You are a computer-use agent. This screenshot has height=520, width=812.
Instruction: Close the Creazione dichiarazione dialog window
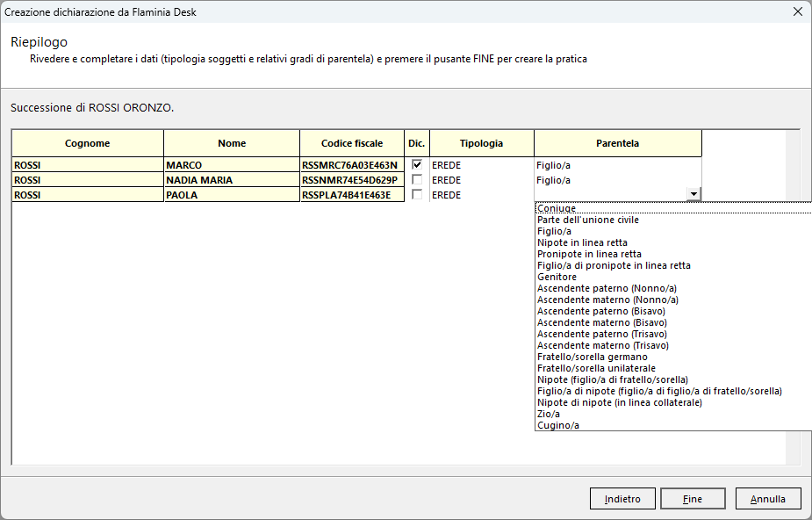(797, 11)
